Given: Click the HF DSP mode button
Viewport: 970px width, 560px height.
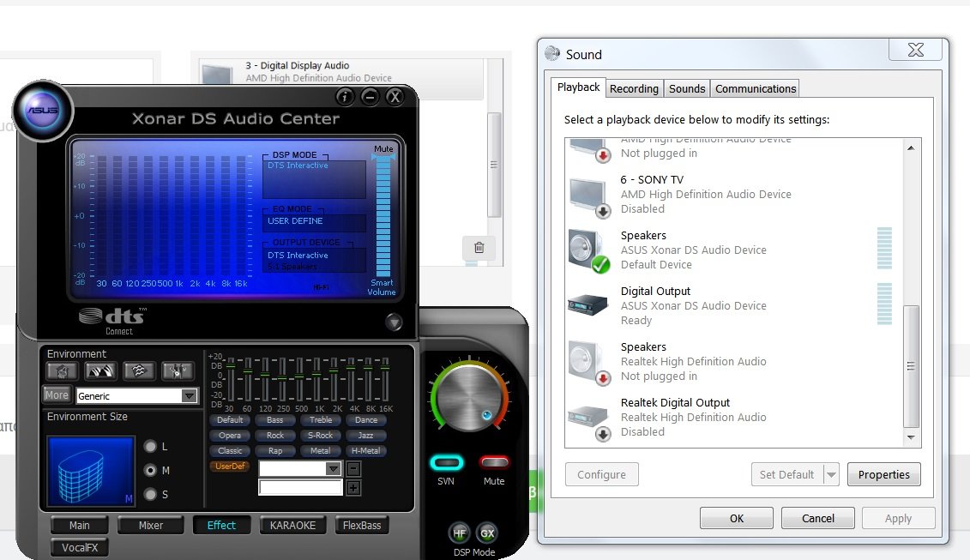Looking at the screenshot, I should [x=460, y=533].
